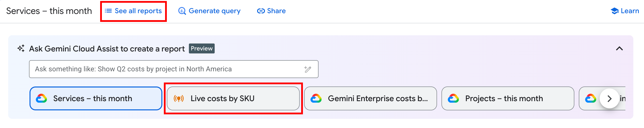
Task: Click the Preview badge
Action: [x=202, y=49]
